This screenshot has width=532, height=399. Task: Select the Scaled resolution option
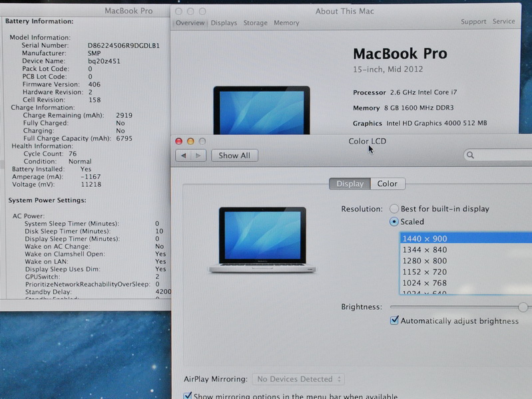pos(394,221)
